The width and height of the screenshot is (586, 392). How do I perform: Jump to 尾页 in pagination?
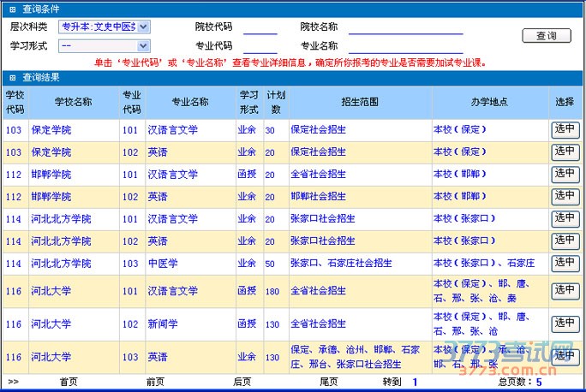point(328,382)
